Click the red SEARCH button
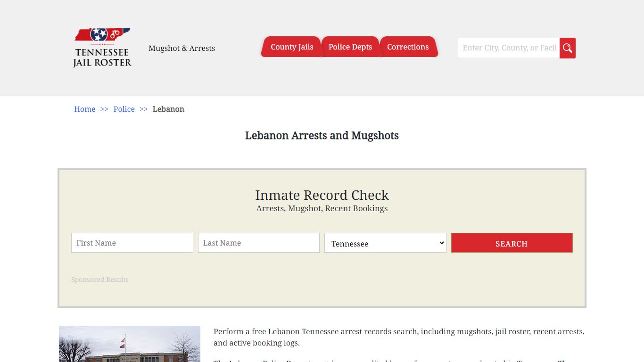This screenshot has height=362, width=644. point(512,243)
